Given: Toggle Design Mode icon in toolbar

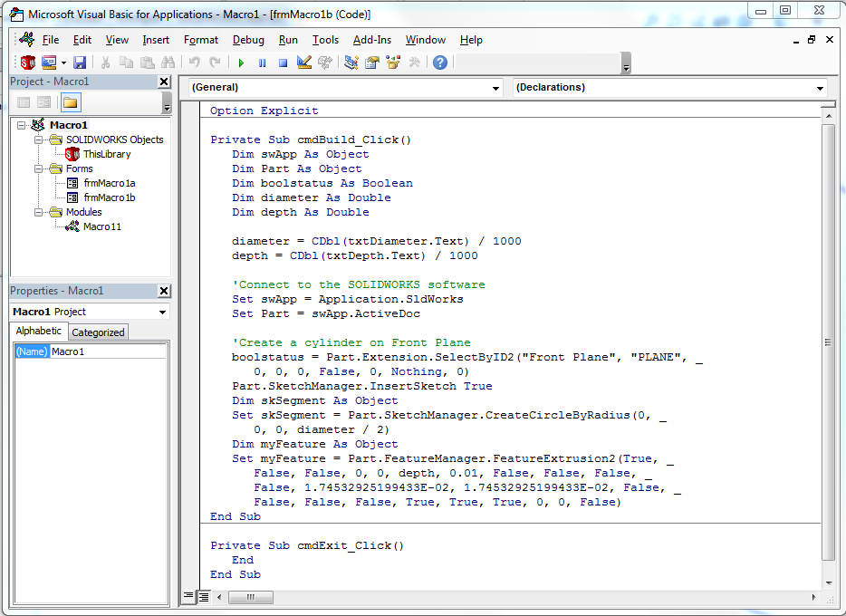Looking at the screenshot, I should 304,63.
